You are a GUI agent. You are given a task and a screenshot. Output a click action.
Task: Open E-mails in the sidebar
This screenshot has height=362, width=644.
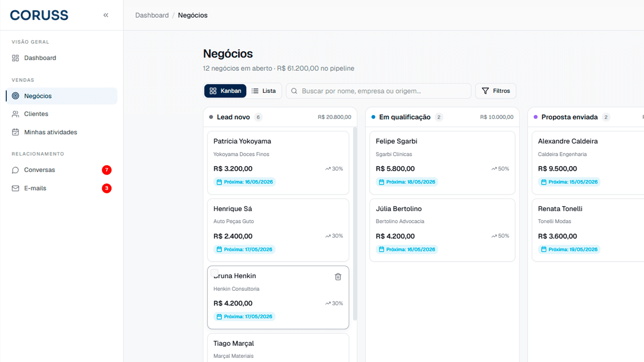click(x=62, y=188)
